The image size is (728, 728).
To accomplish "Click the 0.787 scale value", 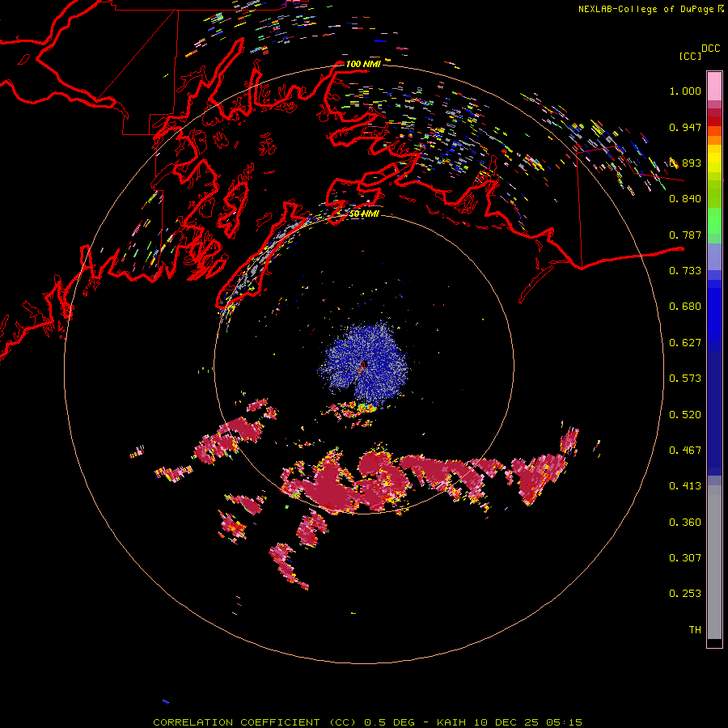I will [685, 235].
